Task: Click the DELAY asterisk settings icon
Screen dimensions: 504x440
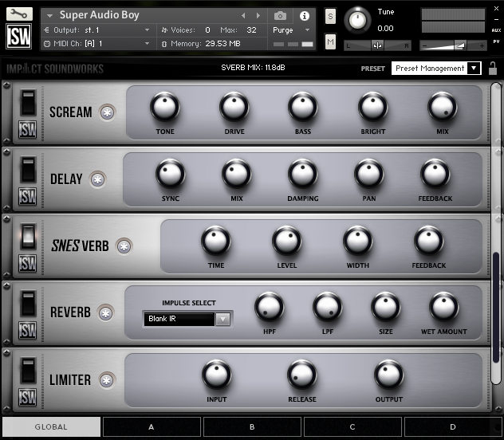Action: click(x=98, y=179)
